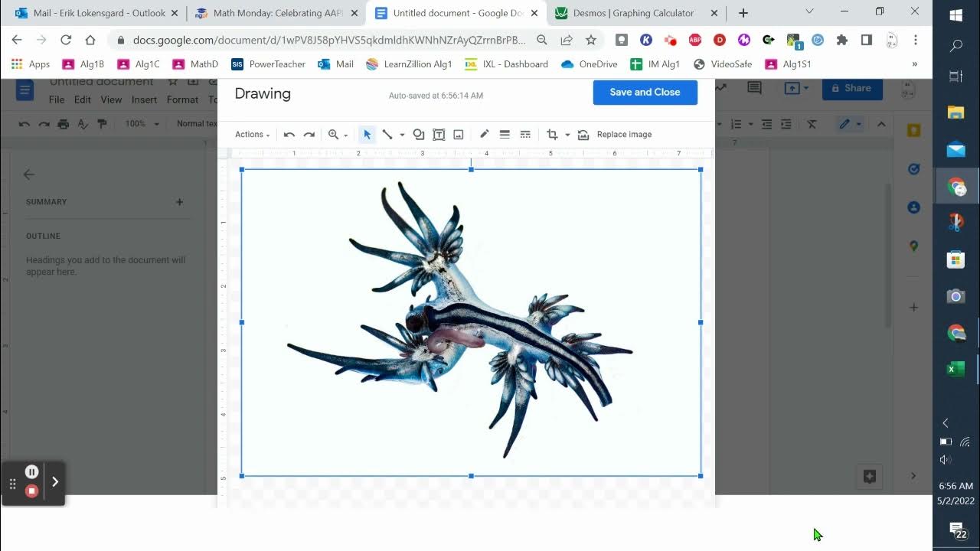
Task: Expand the Zoom dropdown arrow
Action: tap(345, 135)
